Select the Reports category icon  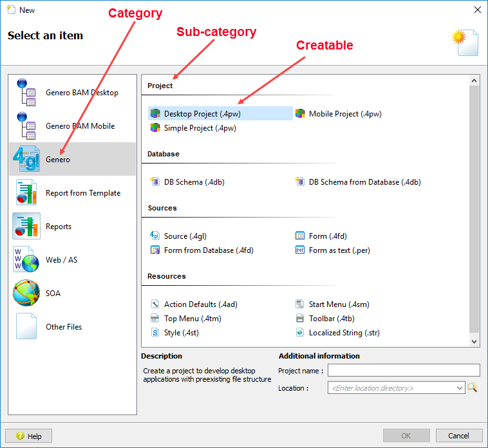click(x=26, y=227)
